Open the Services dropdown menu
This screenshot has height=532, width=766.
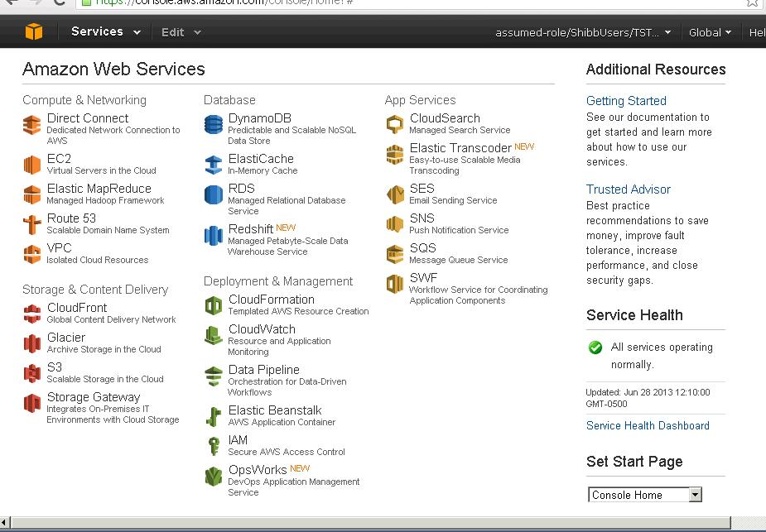pyautogui.click(x=106, y=31)
